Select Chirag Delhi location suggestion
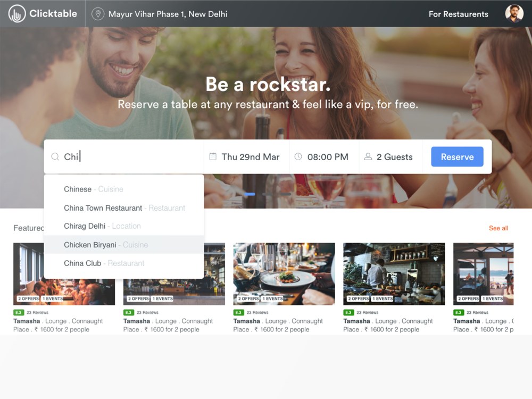Screen dimensions: 532x399 tap(124, 226)
